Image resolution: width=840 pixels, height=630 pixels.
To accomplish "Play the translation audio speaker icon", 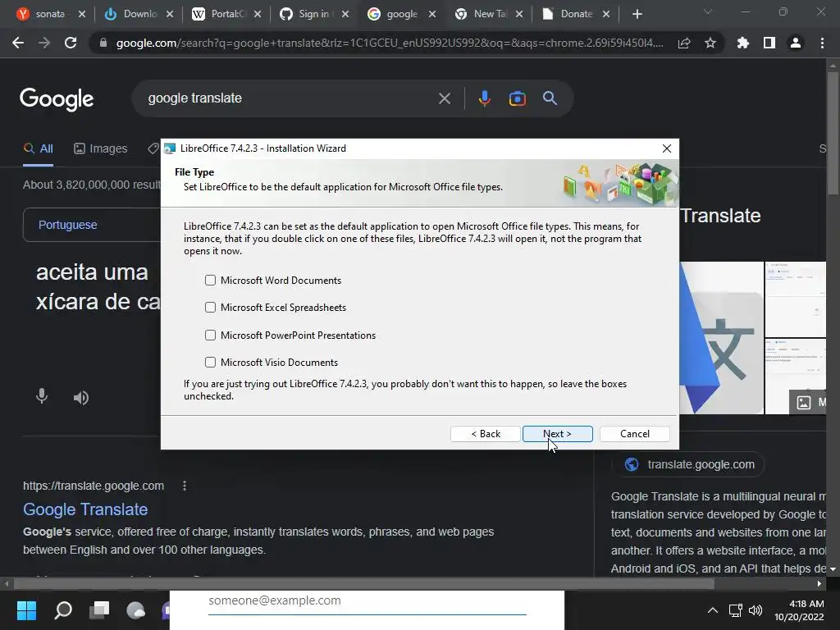I will tap(81, 398).
